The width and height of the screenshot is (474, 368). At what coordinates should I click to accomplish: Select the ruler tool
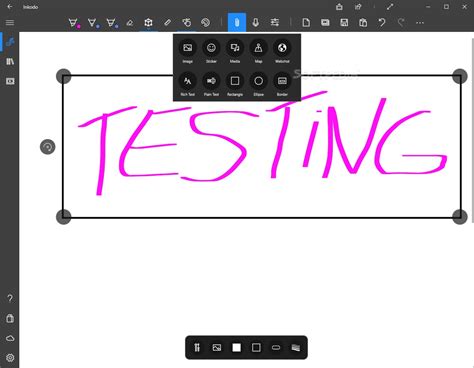point(167,23)
